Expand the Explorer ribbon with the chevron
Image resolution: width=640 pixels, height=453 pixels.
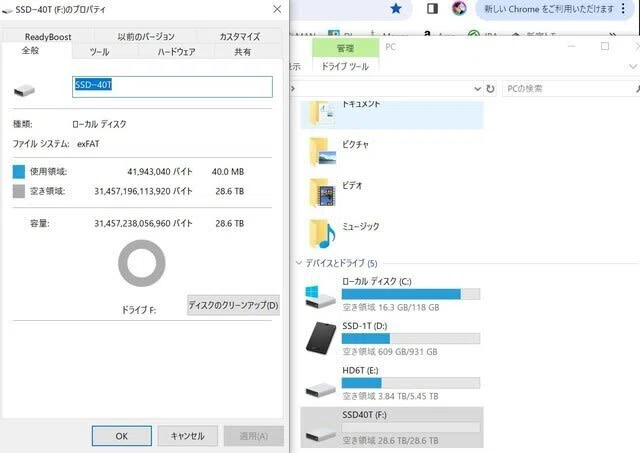pyautogui.click(x=633, y=66)
